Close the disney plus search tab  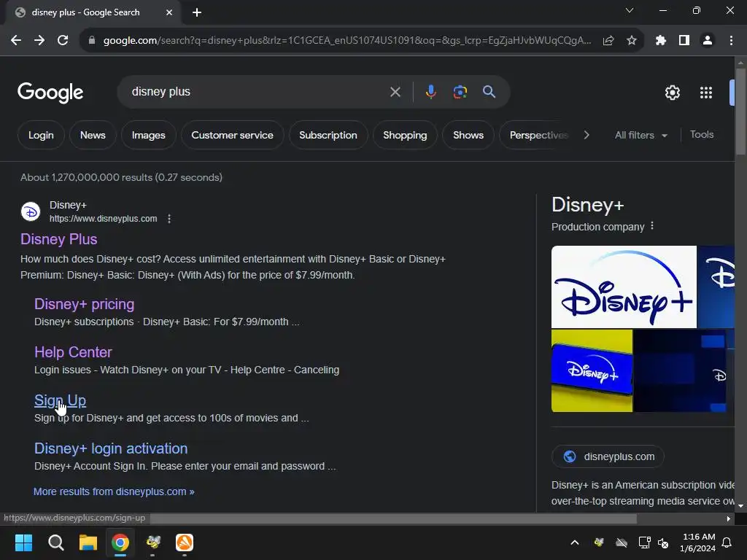pyautogui.click(x=169, y=12)
